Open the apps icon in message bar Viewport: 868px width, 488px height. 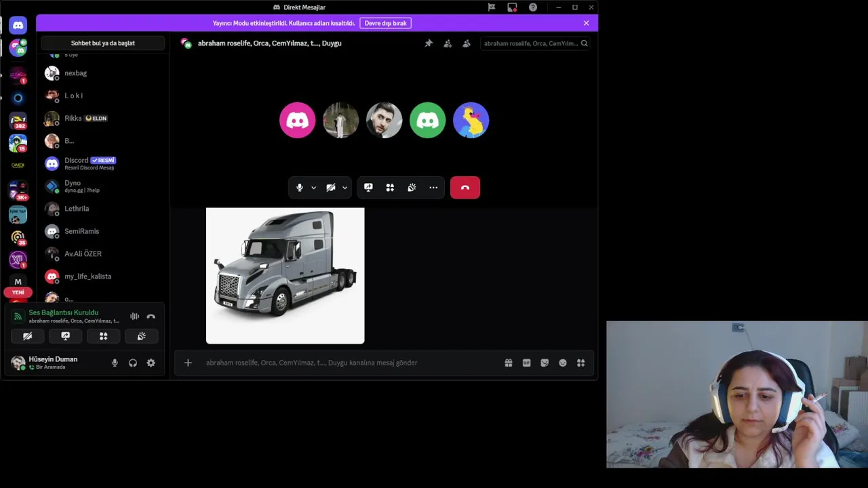point(580,363)
